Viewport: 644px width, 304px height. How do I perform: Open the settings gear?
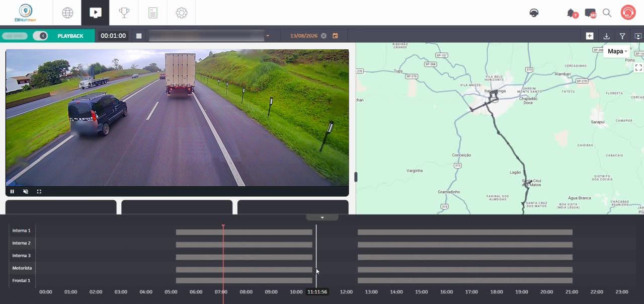[x=182, y=13]
